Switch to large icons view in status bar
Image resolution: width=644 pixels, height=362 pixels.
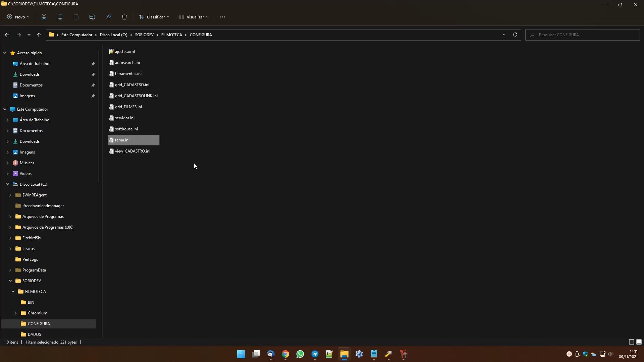(639, 342)
